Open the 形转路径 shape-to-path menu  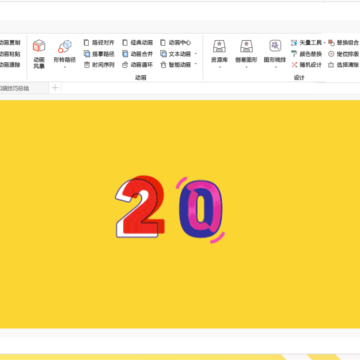coord(65,54)
